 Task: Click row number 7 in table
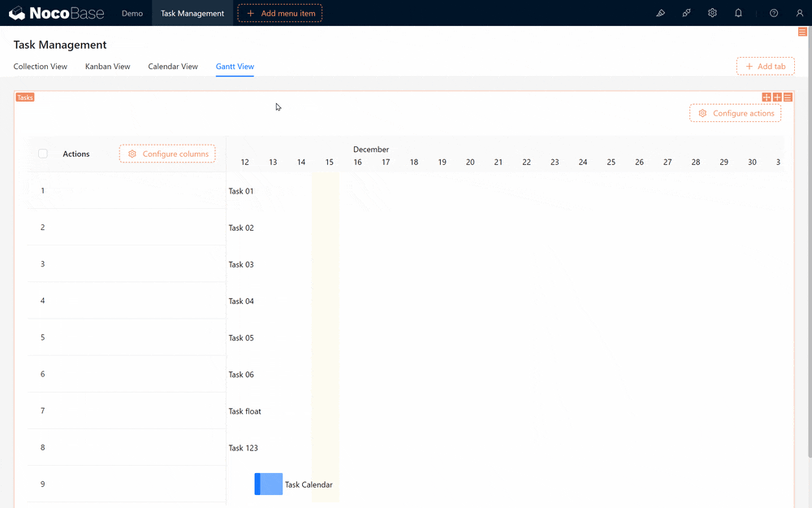[42, 410]
